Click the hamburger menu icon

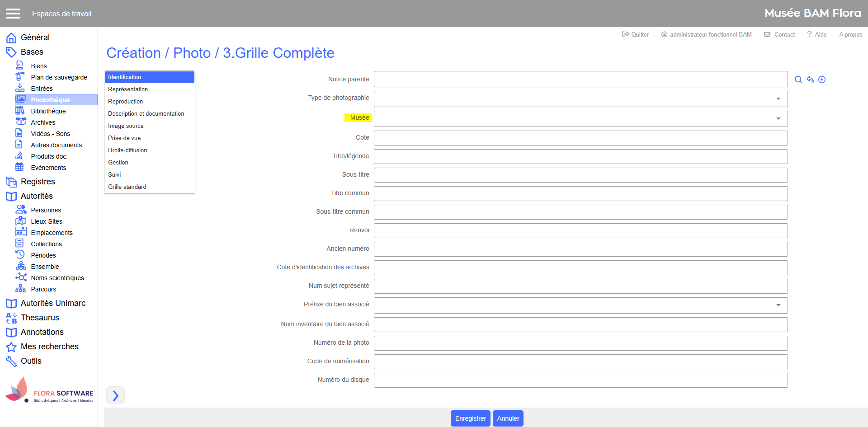pos(13,14)
